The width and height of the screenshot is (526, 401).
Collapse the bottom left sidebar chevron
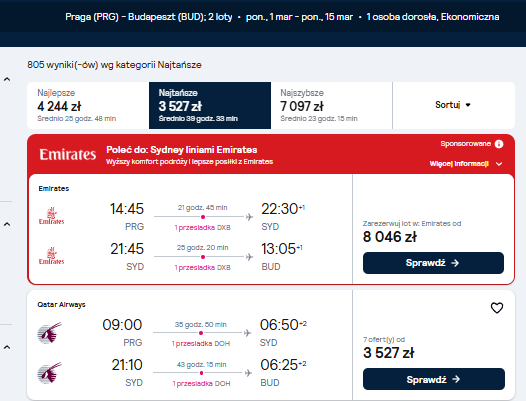[x=7, y=347]
